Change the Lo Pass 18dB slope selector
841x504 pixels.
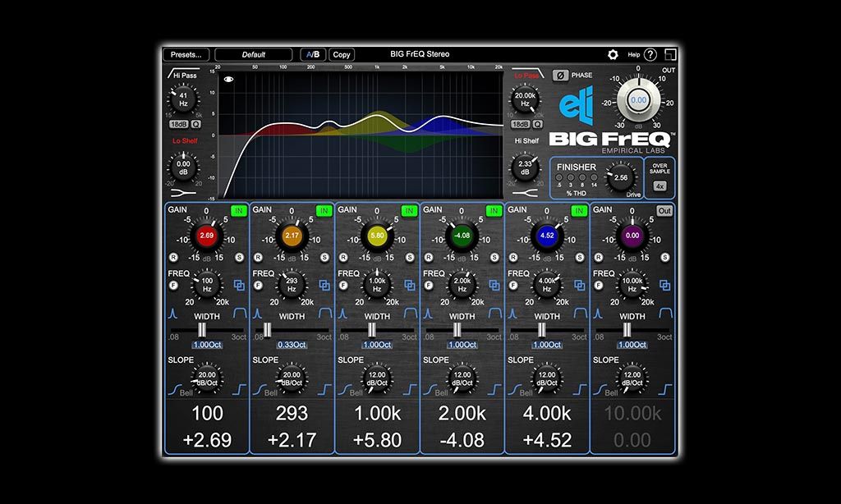pyautogui.click(x=520, y=125)
